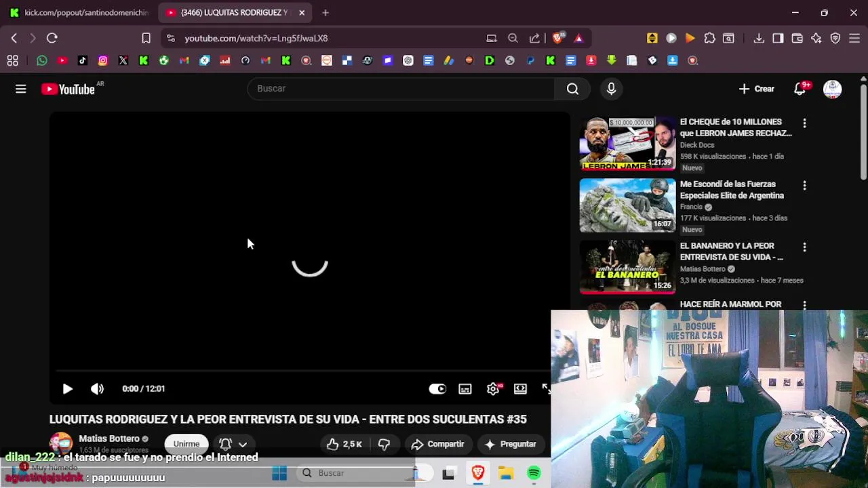Open the Brave VPN shield icon
This screenshot has height=488, width=868.
coord(835,39)
